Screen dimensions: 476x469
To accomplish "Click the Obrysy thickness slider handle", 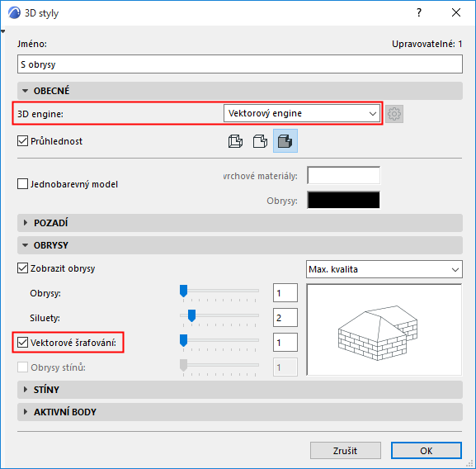I will [x=183, y=291].
